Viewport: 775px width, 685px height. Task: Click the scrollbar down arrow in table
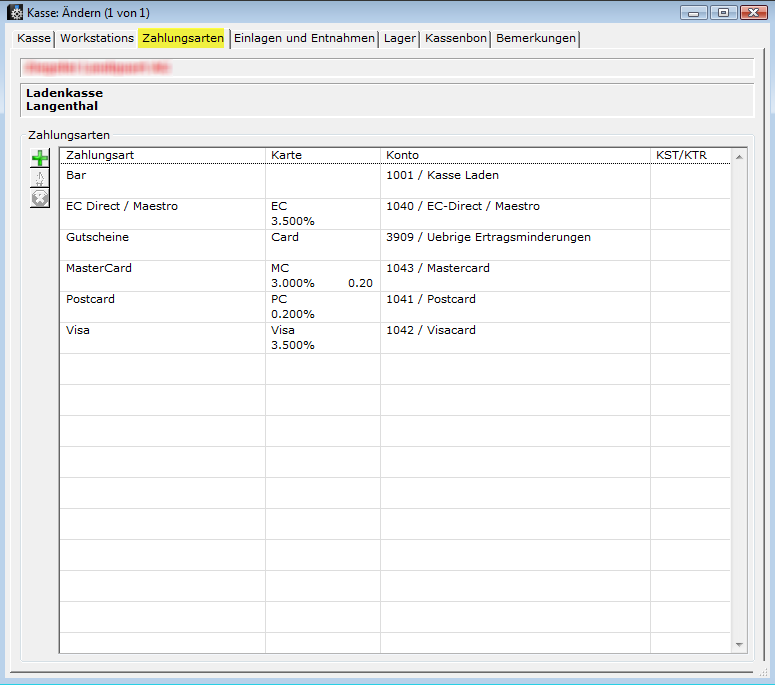tap(740, 645)
